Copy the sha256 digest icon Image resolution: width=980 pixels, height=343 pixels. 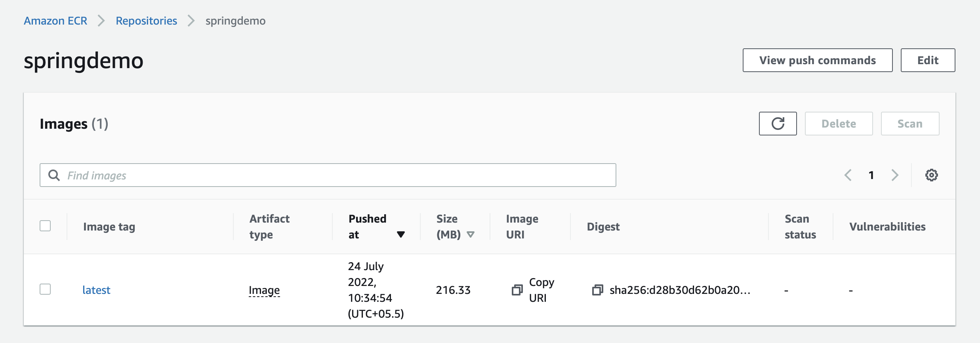(597, 290)
